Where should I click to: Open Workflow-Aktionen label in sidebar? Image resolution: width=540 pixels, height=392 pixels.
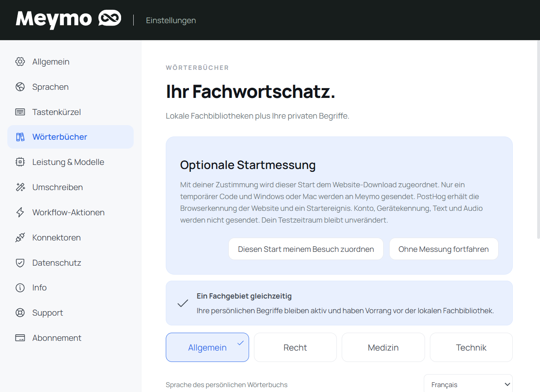[x=68, y=212]
